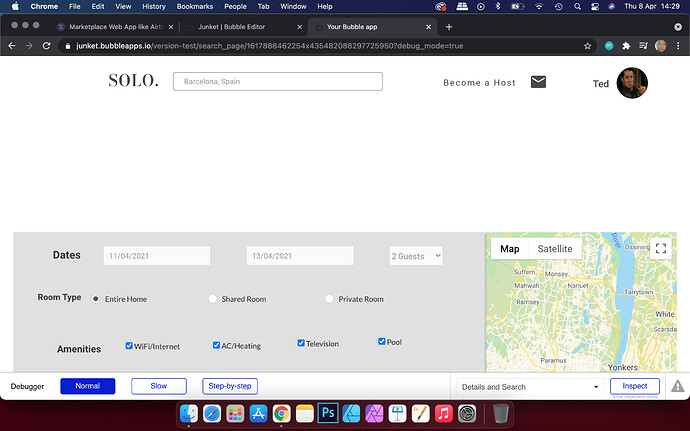Click the teal circular extension icon
The image size is (690, 431).
pos(609,46)
